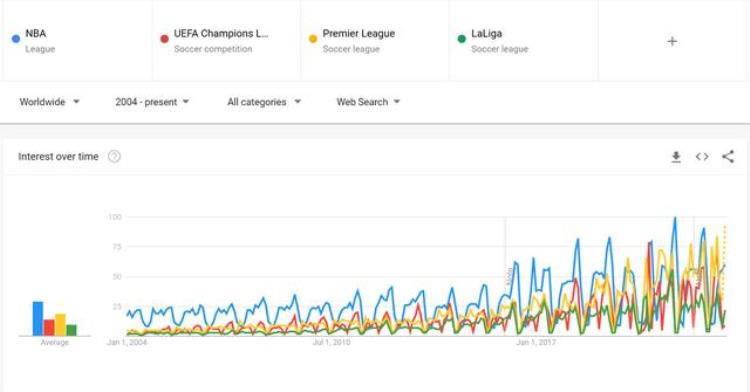This screenshot has height=392, width=750.
Task: Click the yellow Premier League dot
Action: pyautogui.click(x=313, y=39)
